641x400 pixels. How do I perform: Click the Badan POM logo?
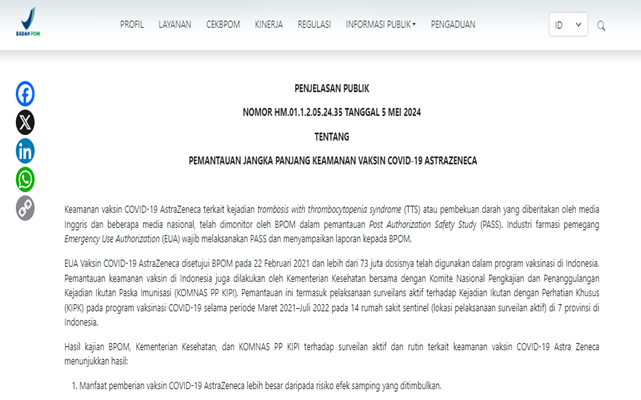[x=29, y=23]
